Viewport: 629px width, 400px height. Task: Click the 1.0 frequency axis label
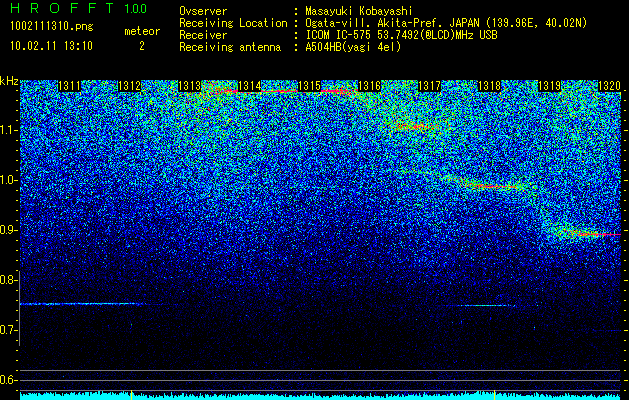tap(8, 180)
